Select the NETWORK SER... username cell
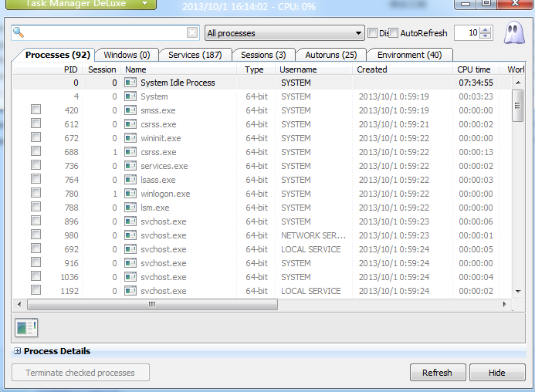 [313, 235]
